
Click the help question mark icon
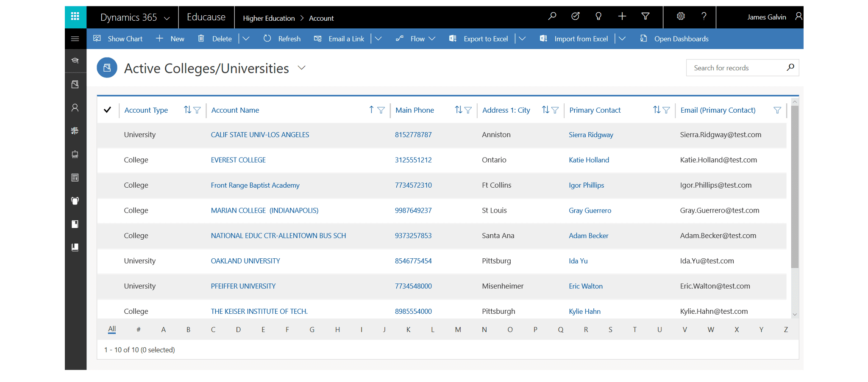pyautogui.click(x=704, y=17)
